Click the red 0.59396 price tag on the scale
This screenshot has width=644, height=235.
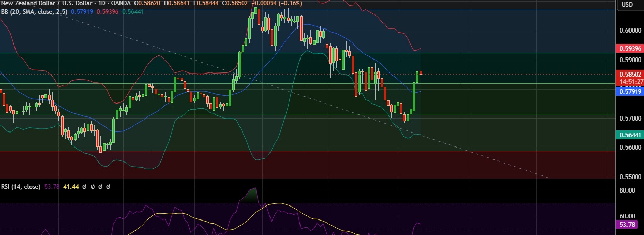(x=631, y=48)
